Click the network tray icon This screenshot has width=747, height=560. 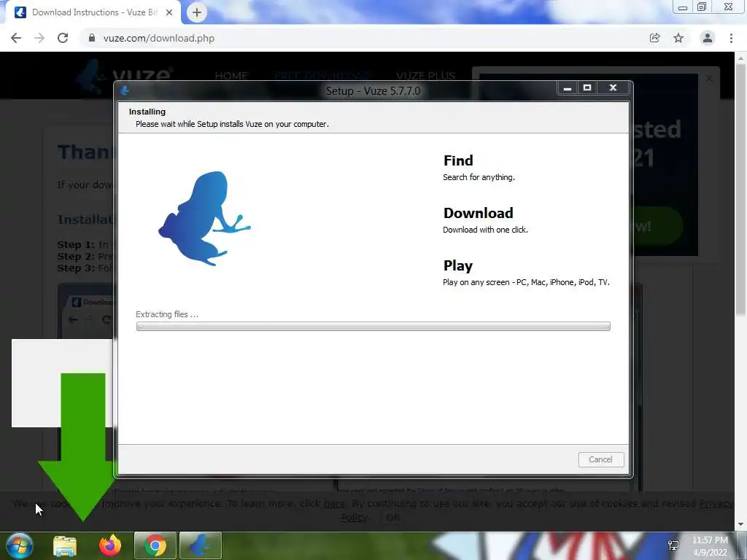(673, 545)
